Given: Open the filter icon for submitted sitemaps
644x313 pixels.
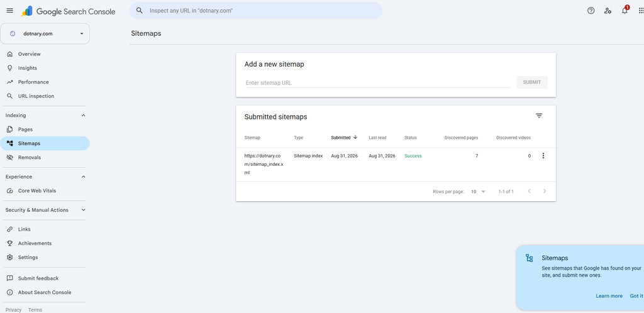Looking at the screenshot, I should (539, 116).
